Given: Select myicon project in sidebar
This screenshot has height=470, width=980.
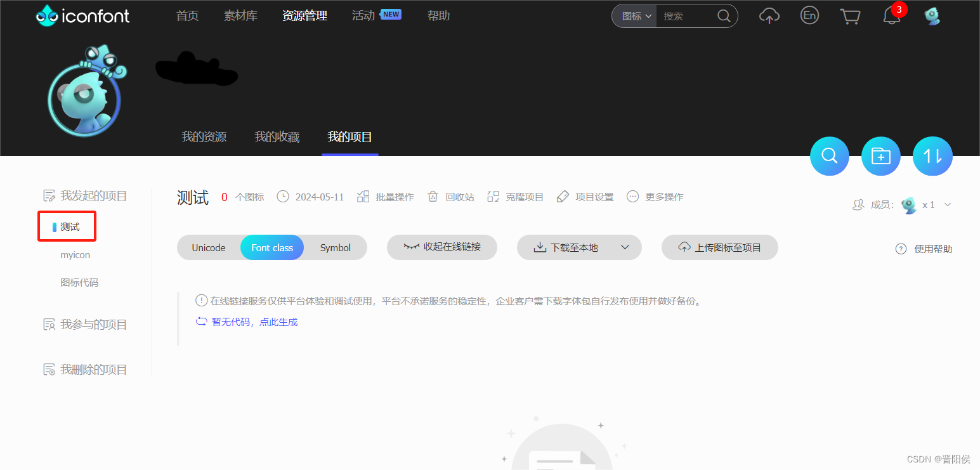Looking at the screenshot, I should (x=75, y=254).
